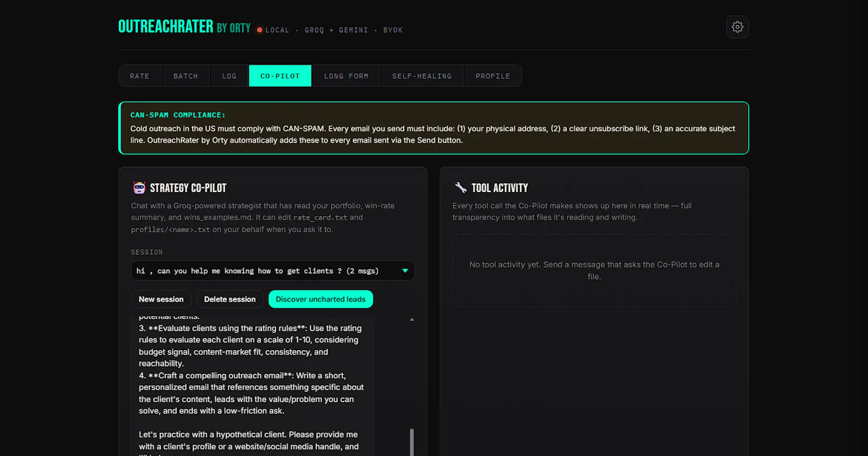Click the BYOK header label
This screenshot has width=868, height=456.
(393, 30)
